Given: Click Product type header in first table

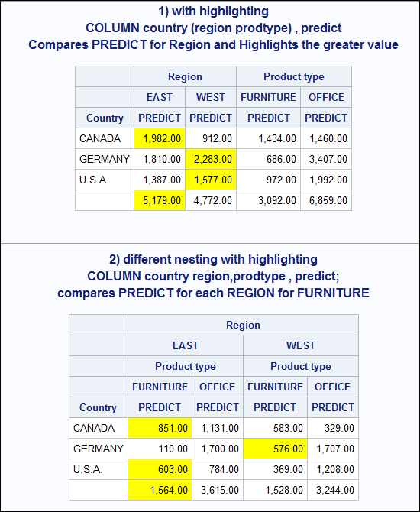Looking at the screenshot, I should point(294,76).
